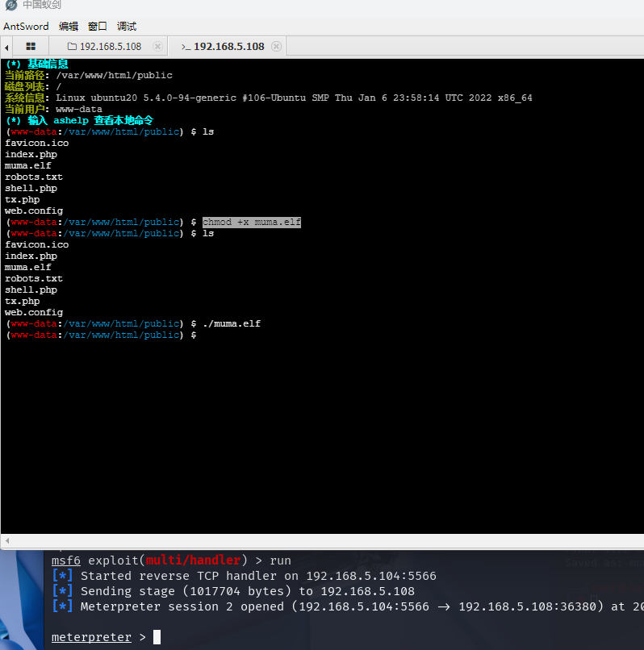Viewport: 644px width, 650px height.
Task: Click the 基础信息 header line
Action: pos(36,64)
